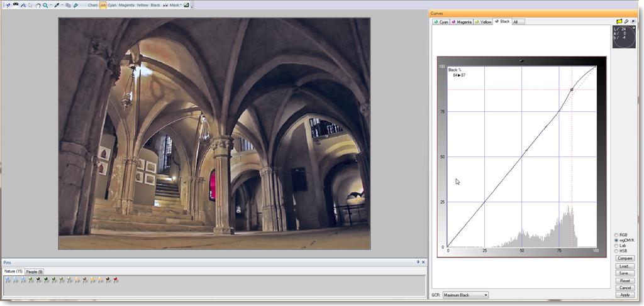
Task: Click the first blue tool icon in toolbar
Action: [8, 5]
